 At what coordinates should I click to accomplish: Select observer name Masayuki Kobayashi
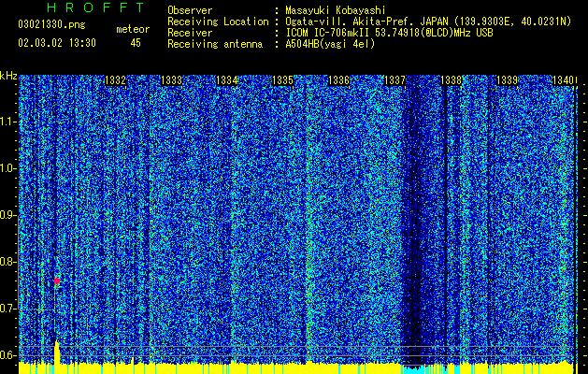[336, 10]
